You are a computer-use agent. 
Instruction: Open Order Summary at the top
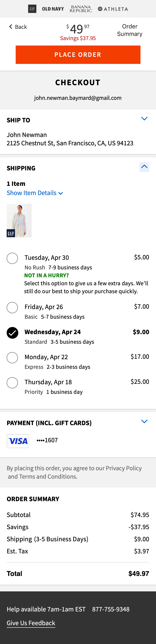(x=130, y=30)
